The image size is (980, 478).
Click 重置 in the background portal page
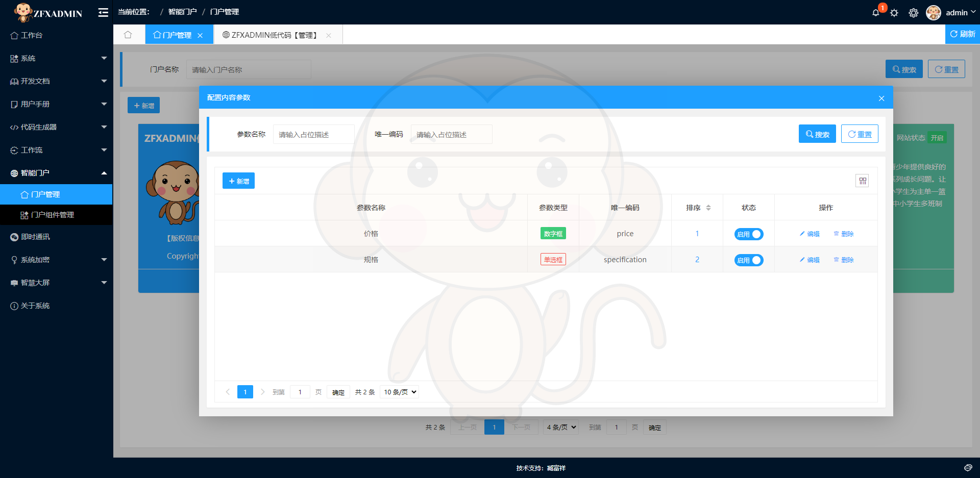946,69
